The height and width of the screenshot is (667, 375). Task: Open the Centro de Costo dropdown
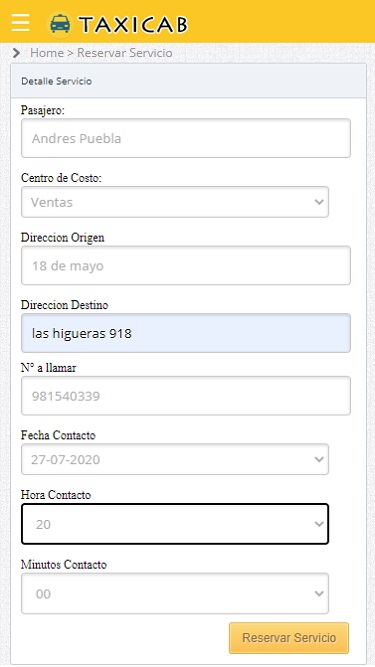coord(175,202)
